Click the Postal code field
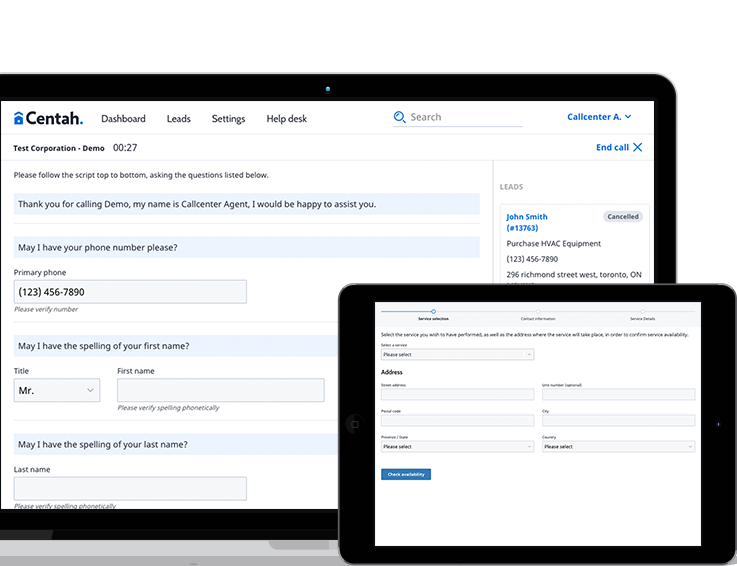Viewport: 737px width, 566px height. pyautogui.click(x=457, y=420)
